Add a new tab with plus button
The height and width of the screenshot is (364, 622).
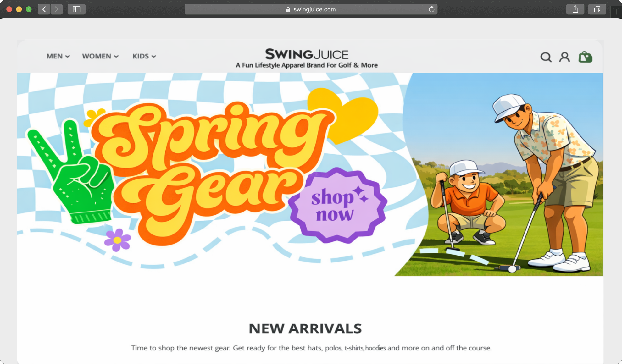tap(616, 12)
